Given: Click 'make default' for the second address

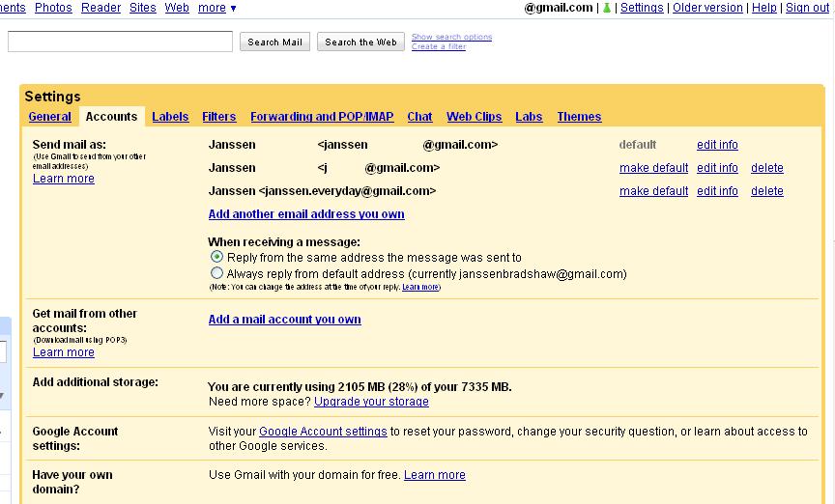Looking at the screenshot, I should tap(654, 168).
